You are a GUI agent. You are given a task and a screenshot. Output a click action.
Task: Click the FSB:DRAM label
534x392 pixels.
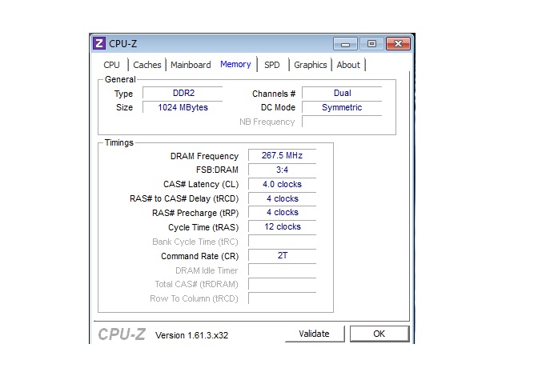(217, 170)
